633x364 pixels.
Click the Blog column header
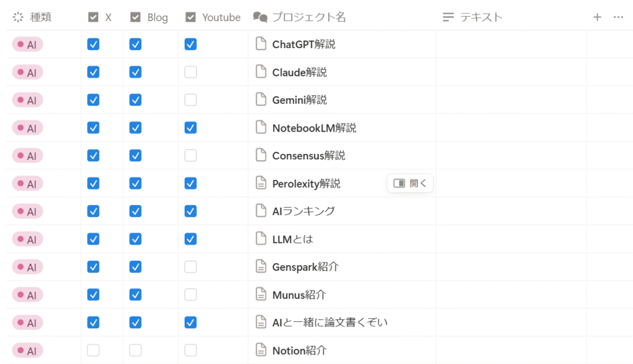157,17
